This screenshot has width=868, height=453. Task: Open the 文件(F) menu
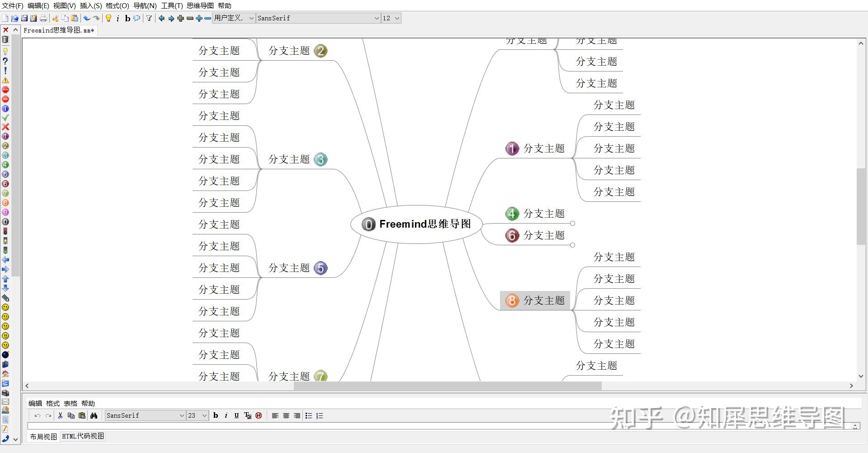(13, 6)
